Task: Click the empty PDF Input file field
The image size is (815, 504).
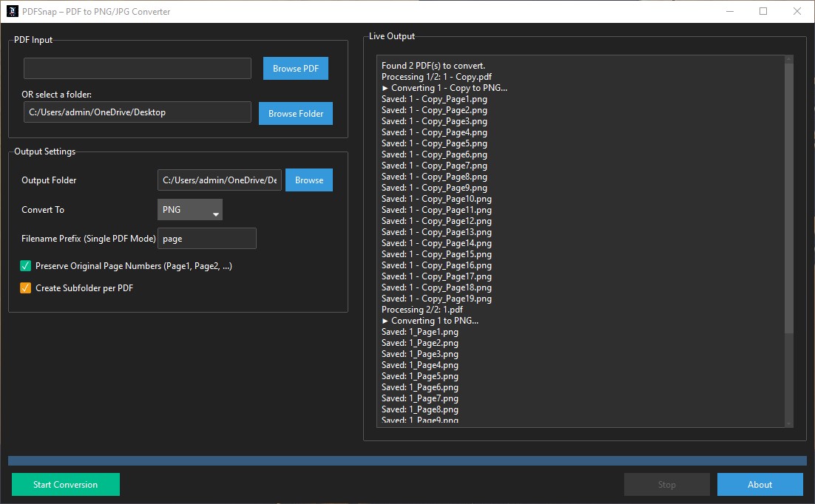Action: 137,68
